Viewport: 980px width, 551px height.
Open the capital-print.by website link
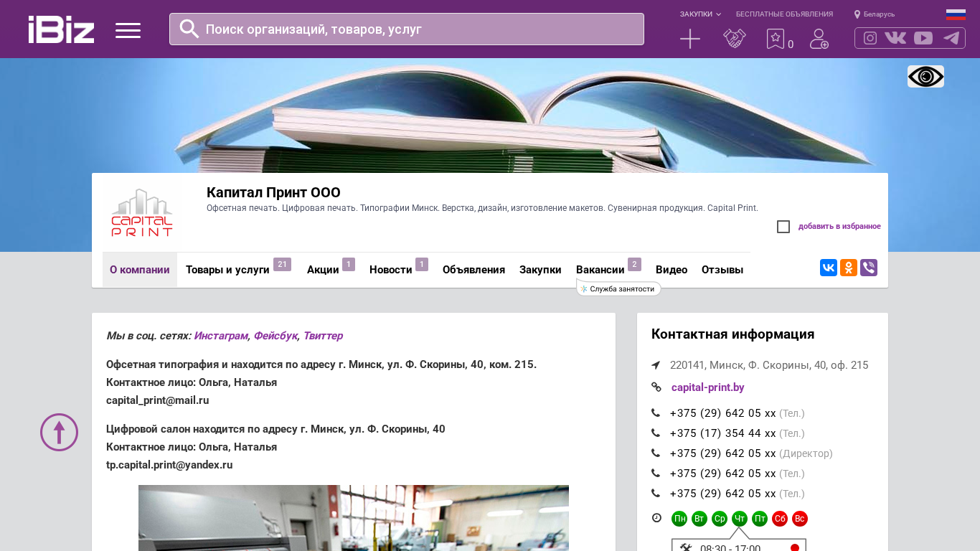707,387
